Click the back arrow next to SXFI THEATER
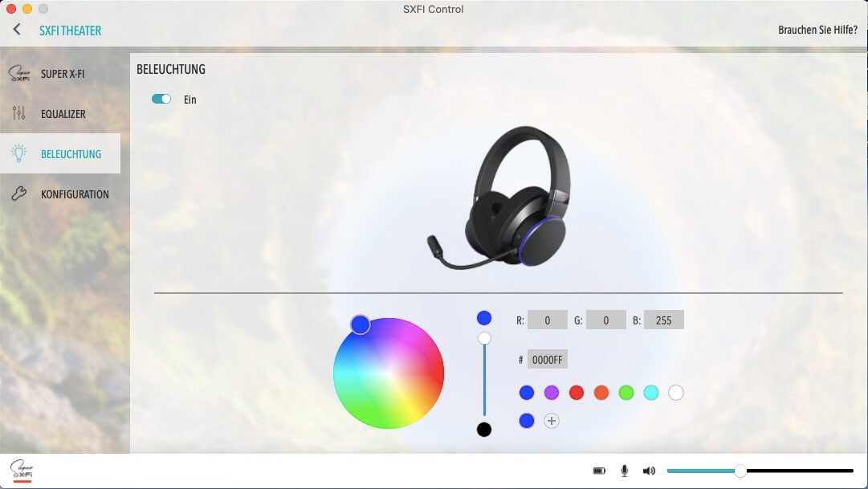This screenshot has width=868, height=489. [x=17, y=30]
